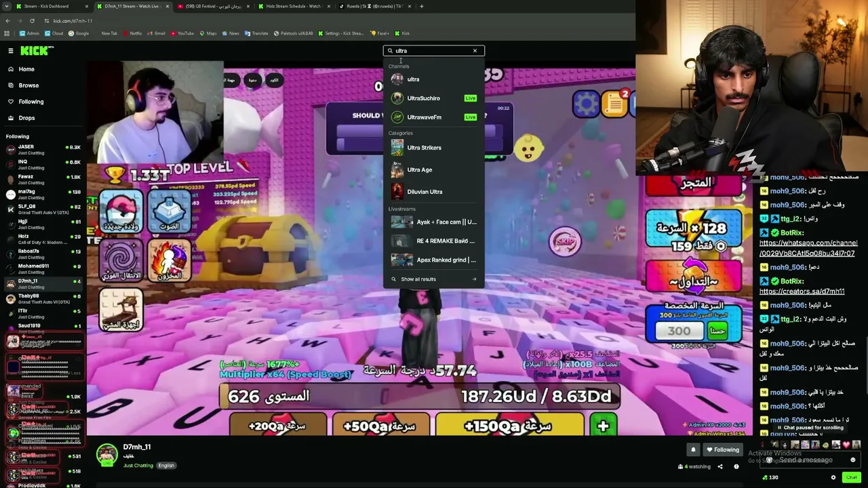Open the UltraSuchiro channel result
Image resolution: width=868 pixels, height=488 pixels.
(434, 98)
